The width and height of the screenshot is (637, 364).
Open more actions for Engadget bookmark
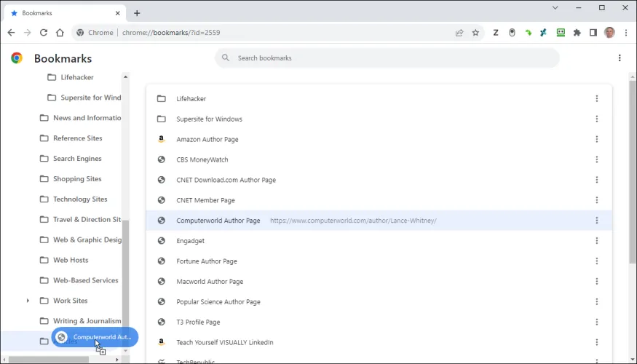click(596, 241)
